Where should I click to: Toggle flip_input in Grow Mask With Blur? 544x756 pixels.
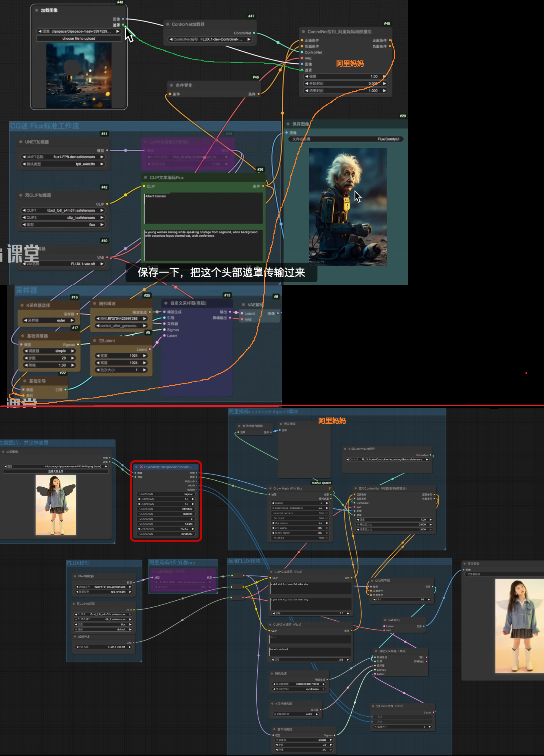tap(300, 518)
